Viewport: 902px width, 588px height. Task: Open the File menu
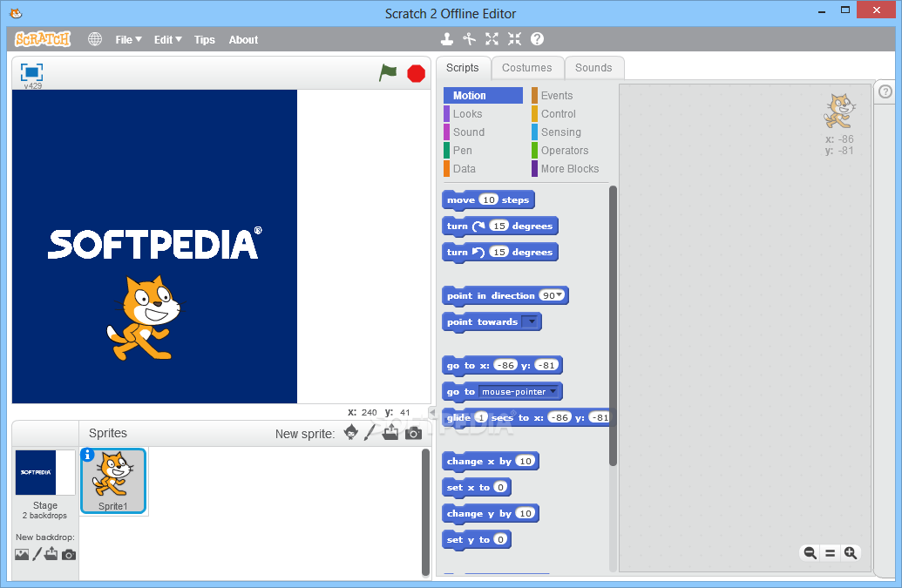pyautogui.click(x=128, y=40)
